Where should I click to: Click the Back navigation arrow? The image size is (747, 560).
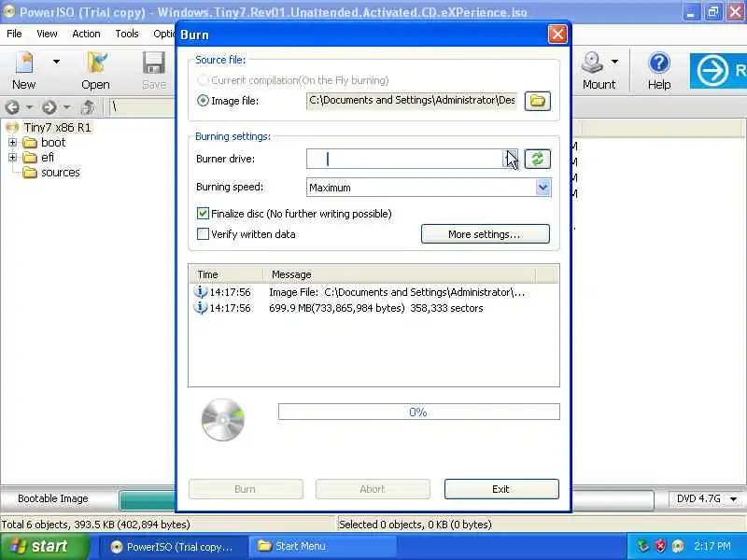(x=12, y=107)
